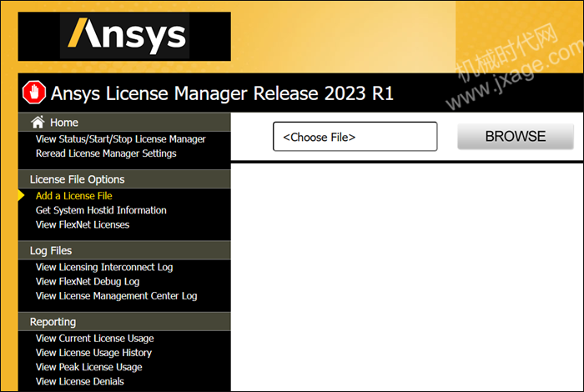This screenshot has width=584, height=392.
Task: Open View FlexNet Licenses
Action: (x=83, y=224)
